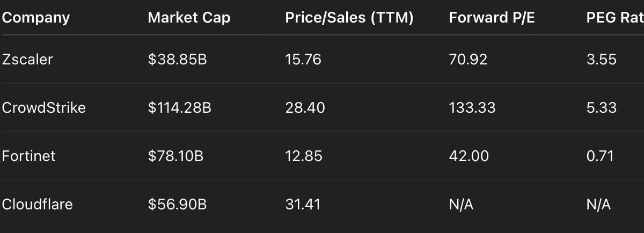Viewport: 644px width, 233px height.
Task: Select Zscaler's $38.85B market cap
Action: click(x=178, y=59)
